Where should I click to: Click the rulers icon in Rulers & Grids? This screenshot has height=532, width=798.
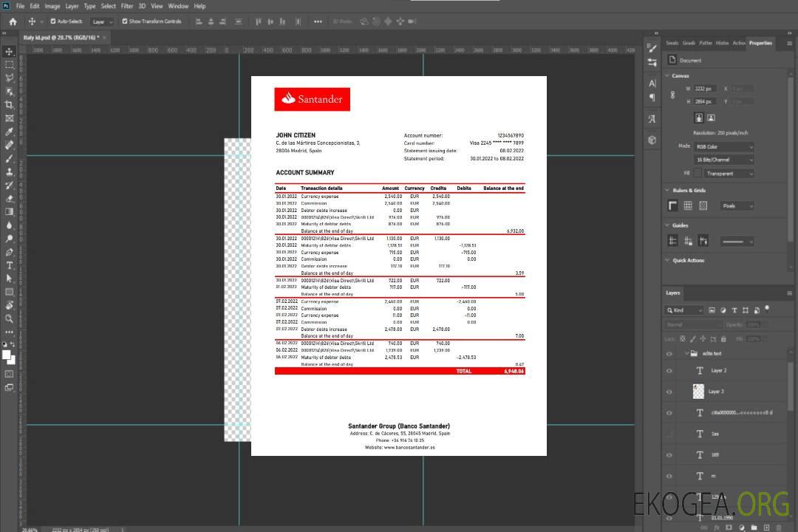(x=673, y=205)
